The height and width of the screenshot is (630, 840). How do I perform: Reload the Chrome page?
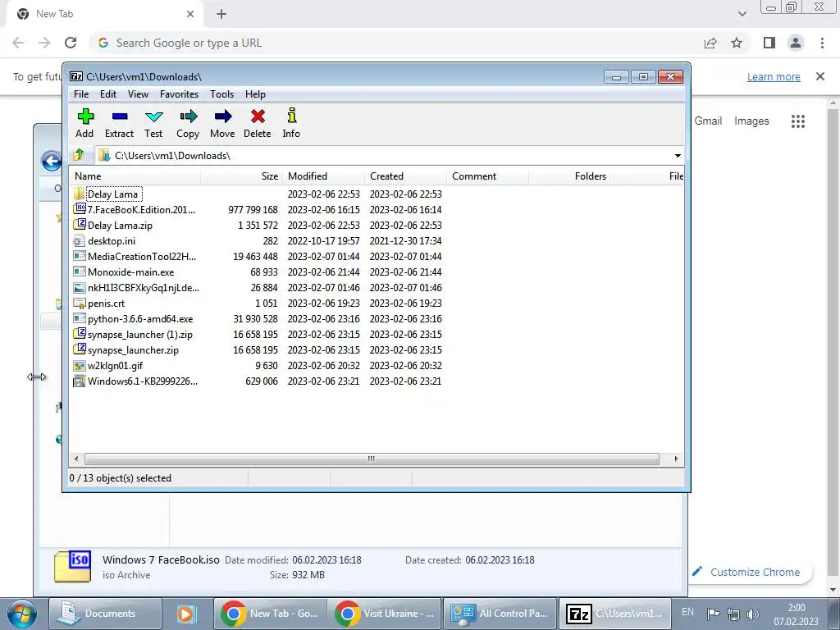pyautogui.click(x=71, y=43)
